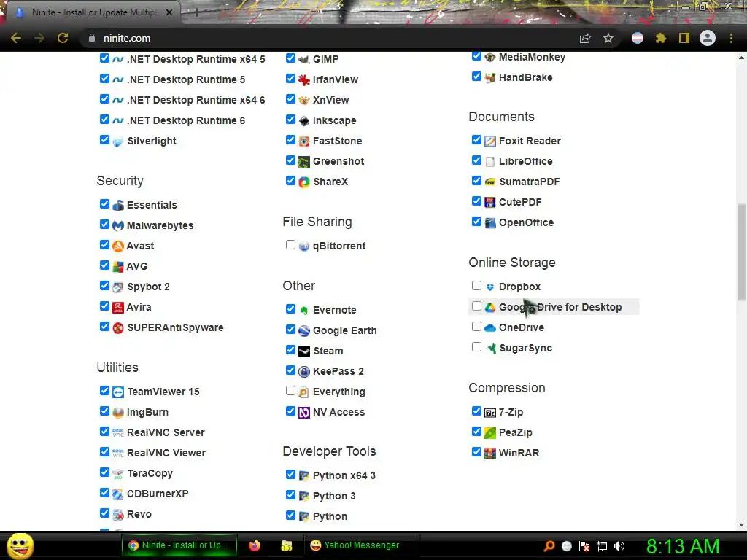This screenshot has height=560, width=747.
Task: Click the scrollbar down arrow
Action: coord(741,525)
